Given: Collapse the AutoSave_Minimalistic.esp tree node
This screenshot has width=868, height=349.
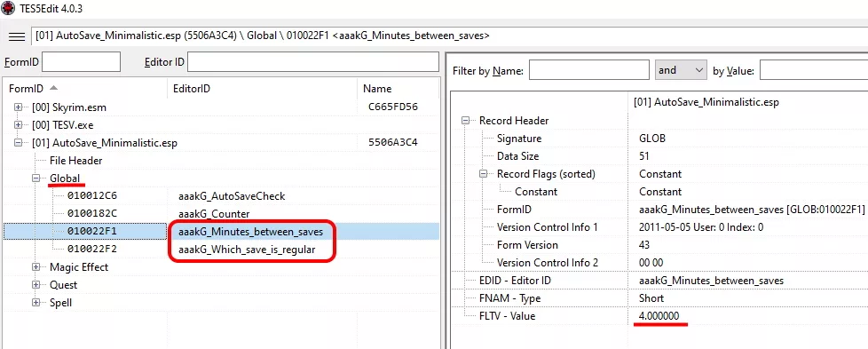Looking at the screenshot, I should [x=19, y=142].
